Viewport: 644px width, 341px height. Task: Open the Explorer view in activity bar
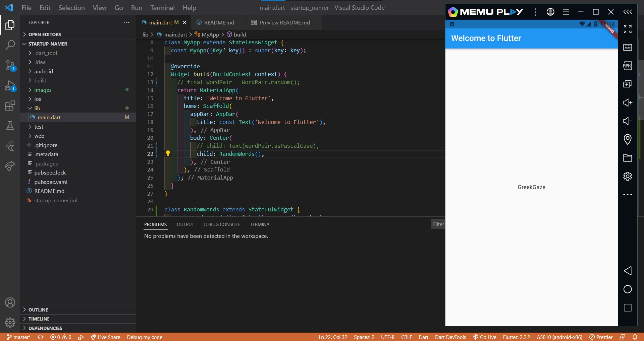click(10, 25)
